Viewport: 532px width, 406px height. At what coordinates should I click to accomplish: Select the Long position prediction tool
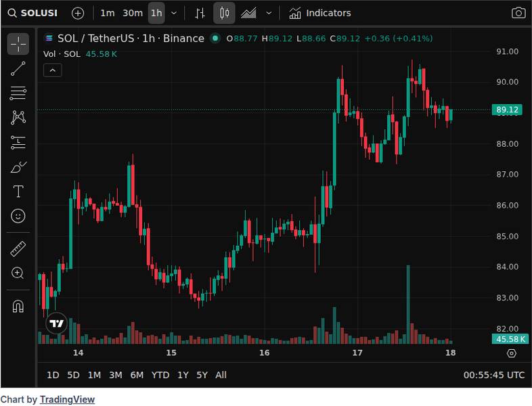click(x=18, y=143)
